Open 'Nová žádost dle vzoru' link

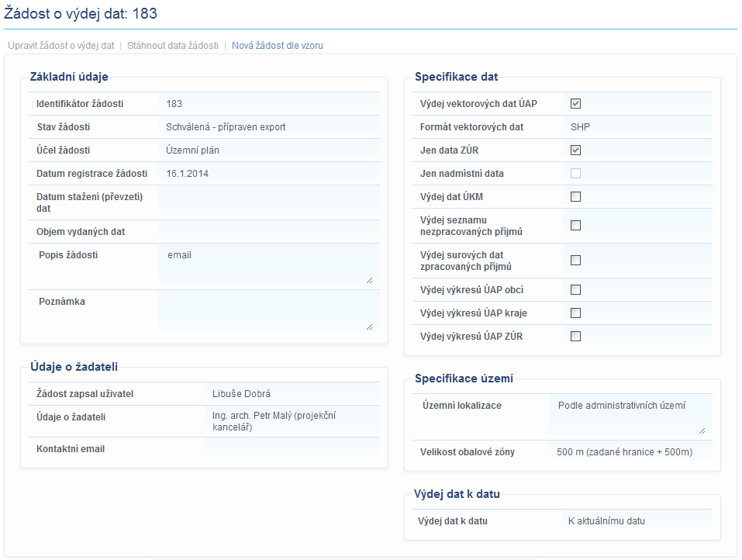(277, 46)
